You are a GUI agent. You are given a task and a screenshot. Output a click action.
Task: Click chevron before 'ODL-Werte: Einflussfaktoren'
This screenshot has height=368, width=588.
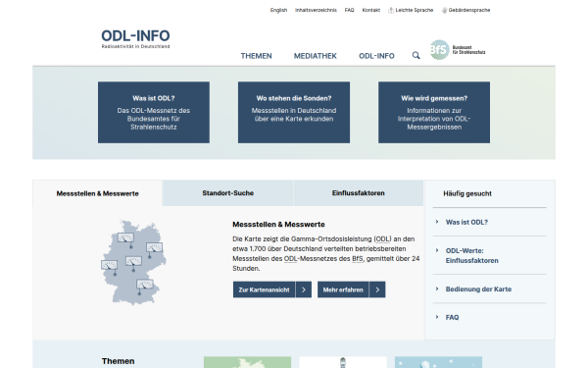pos(437,250)
